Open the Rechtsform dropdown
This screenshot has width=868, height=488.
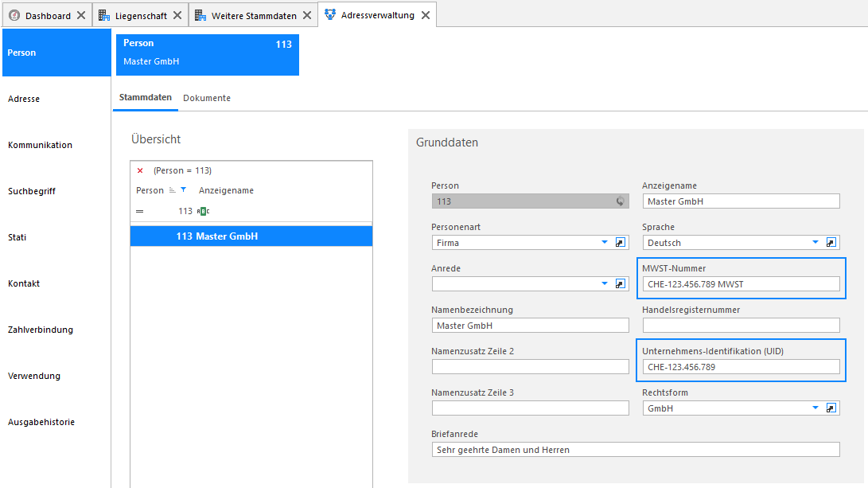click(x=815, y=408)
